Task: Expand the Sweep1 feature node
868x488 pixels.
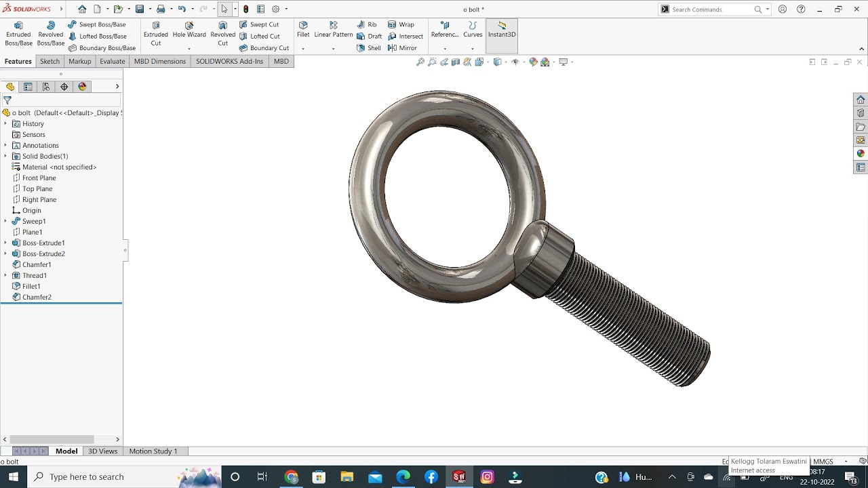Action: coord(5,221)
